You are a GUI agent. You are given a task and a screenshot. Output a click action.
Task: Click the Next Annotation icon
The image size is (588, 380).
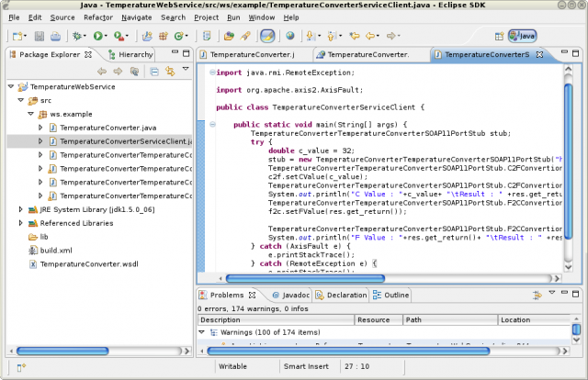tap(310, 36)
